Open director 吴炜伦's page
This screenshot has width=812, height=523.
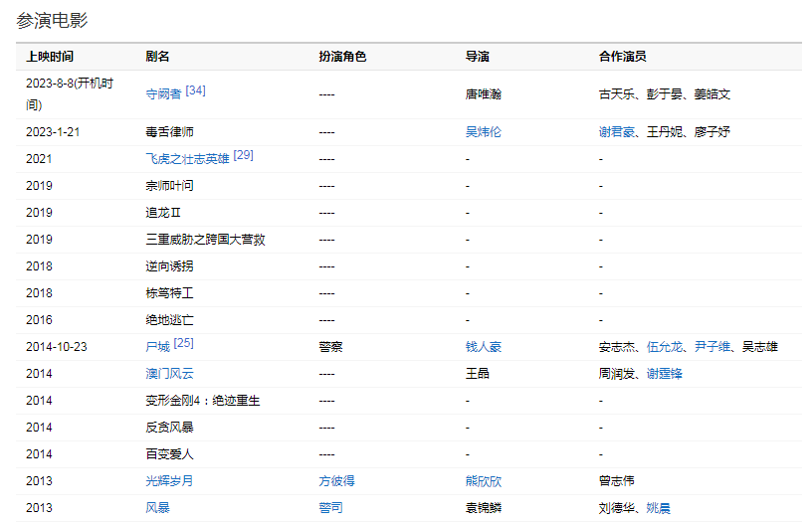483,131
